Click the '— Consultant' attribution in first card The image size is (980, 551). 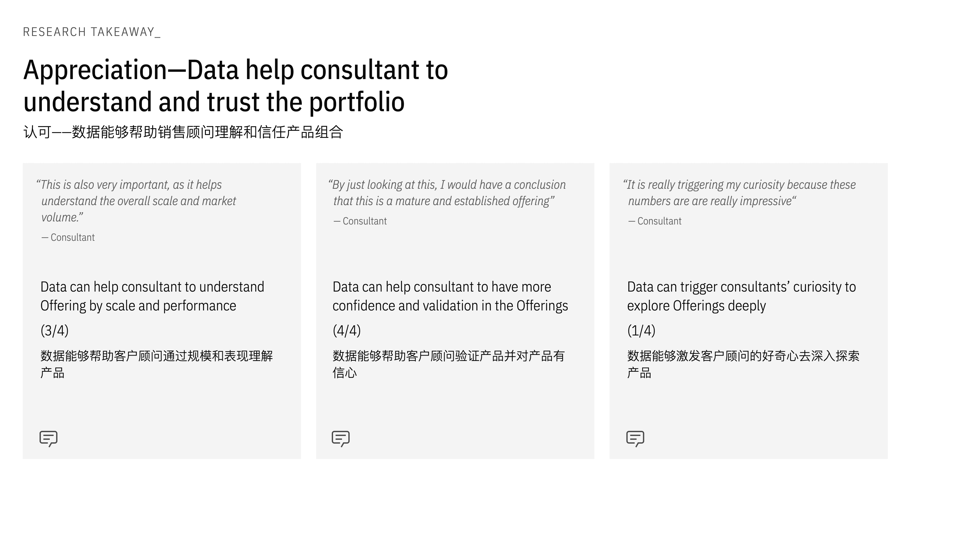(x=68, y=237)
